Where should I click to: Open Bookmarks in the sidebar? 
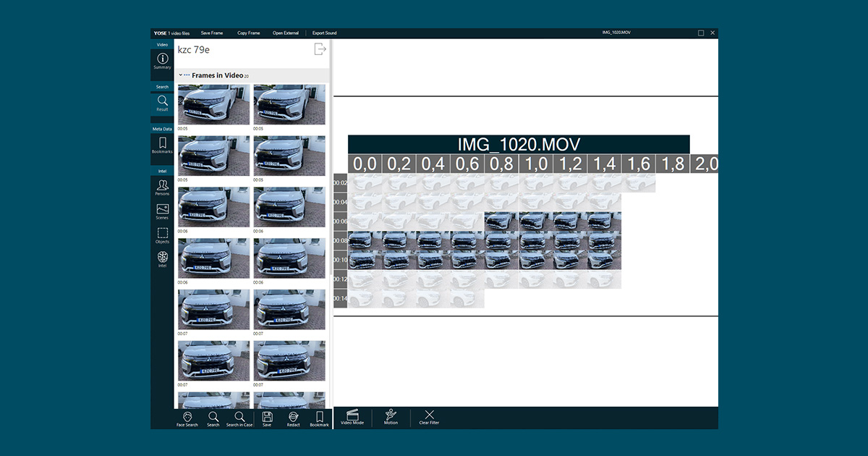point(162,145)
